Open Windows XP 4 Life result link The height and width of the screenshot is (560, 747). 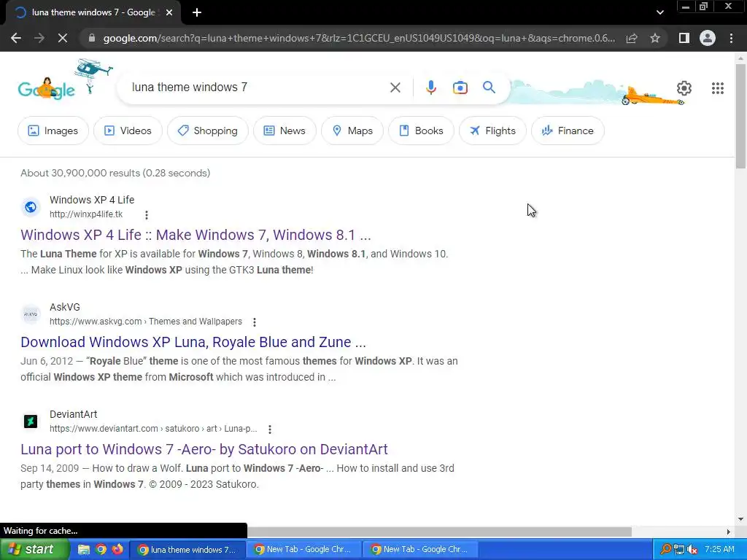coord(196,235)
